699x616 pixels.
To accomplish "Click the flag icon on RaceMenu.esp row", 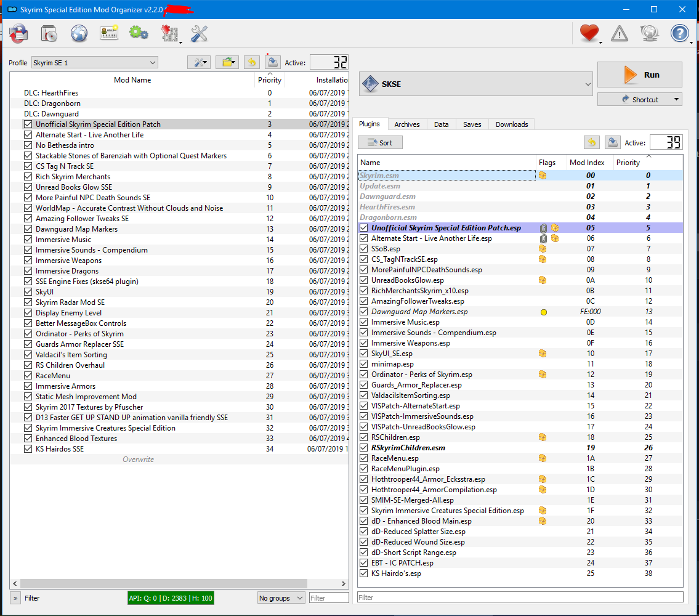I will (x=543, y=458).
